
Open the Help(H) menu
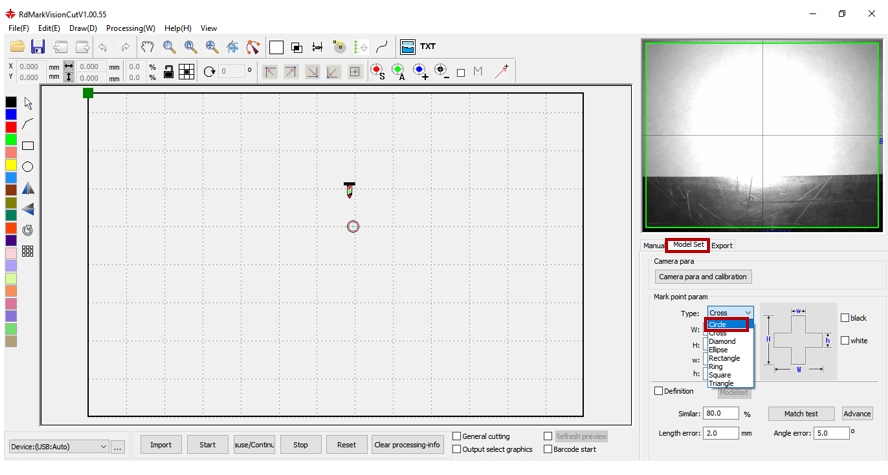(x=178, y=28)
